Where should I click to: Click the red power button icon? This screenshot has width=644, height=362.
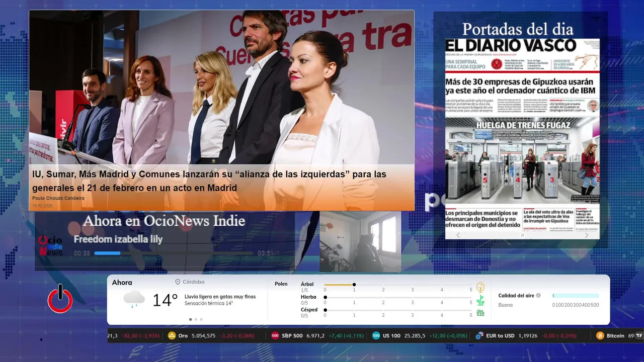(x=60, y=299)
